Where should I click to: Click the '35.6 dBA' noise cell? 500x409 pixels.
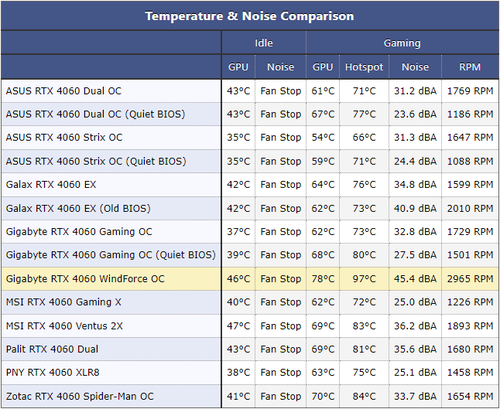click(x=415, y=349)
